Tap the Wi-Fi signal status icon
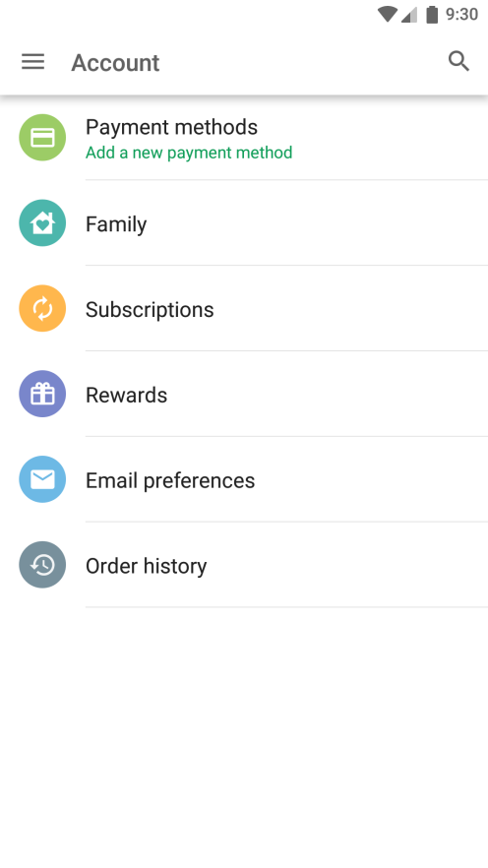This screenshot has width=488, height=868. tap(388, 15)
